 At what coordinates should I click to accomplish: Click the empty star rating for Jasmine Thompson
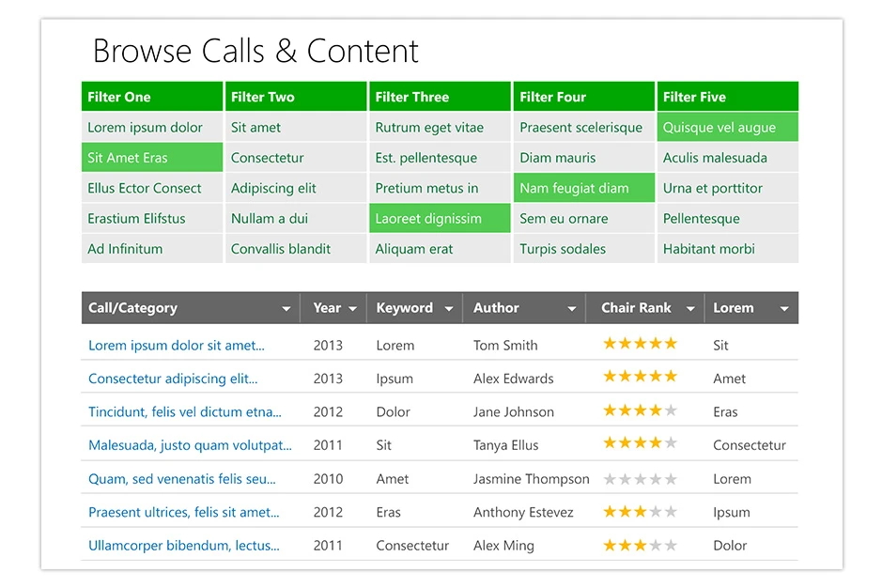tap(640, 479)
